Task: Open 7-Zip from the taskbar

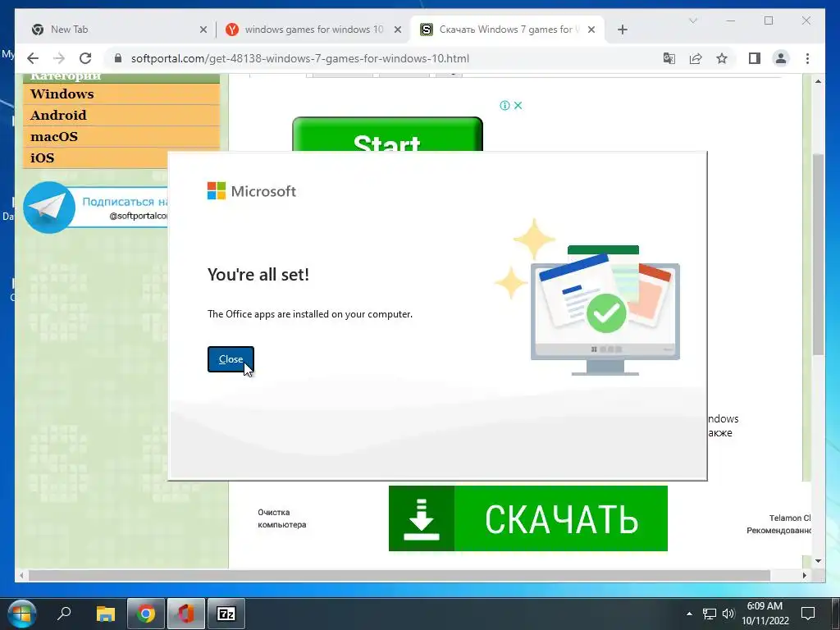Action: coord(226,614)
